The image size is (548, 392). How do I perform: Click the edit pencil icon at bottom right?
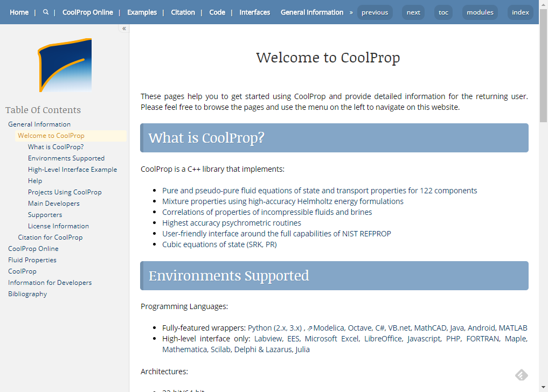[521, 374]
